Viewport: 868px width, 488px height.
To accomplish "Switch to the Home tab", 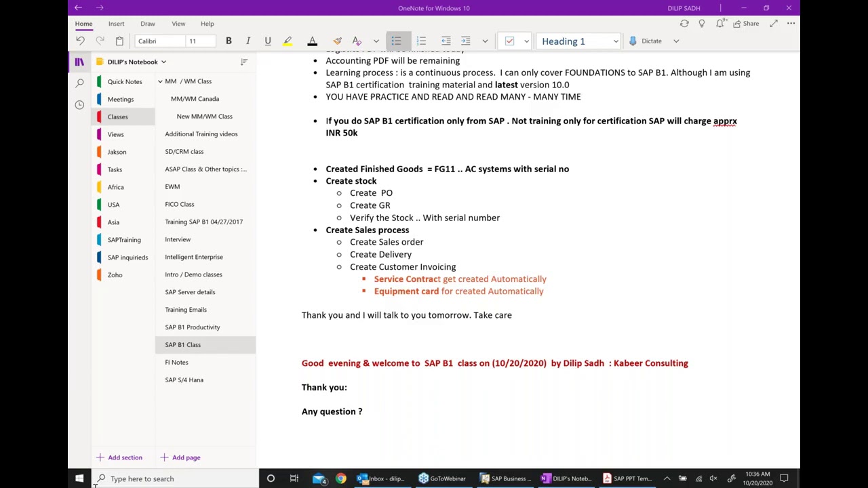I will coord(83,24).
